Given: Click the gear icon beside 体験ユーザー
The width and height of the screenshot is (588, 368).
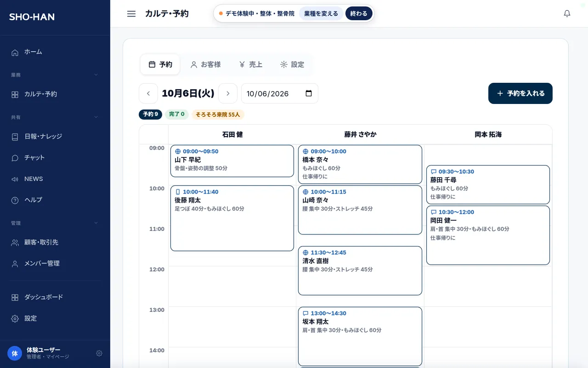Looking at the screenshot, I should [x=99, y=353].
